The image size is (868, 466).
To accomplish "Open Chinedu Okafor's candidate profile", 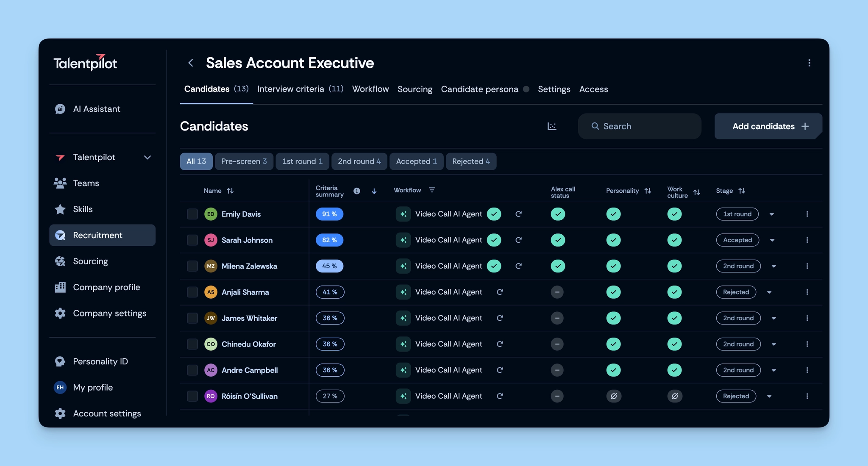I will point(248,344).
